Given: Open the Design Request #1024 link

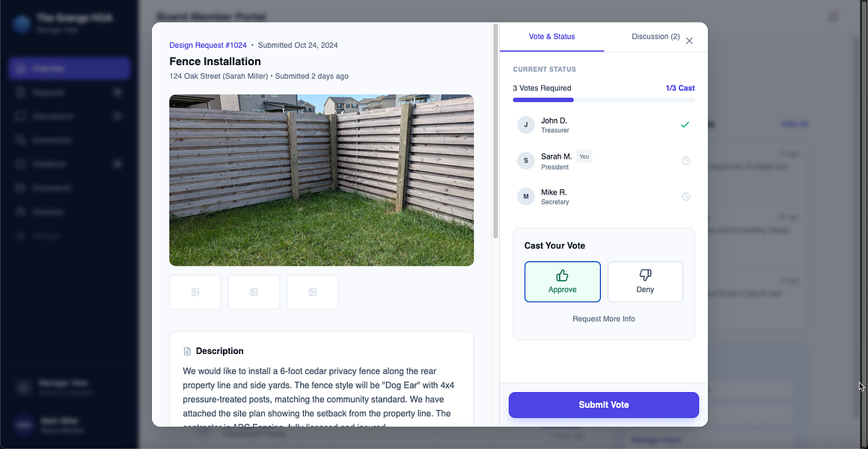Looking at the screenshot, I should [x=208, y=45].
